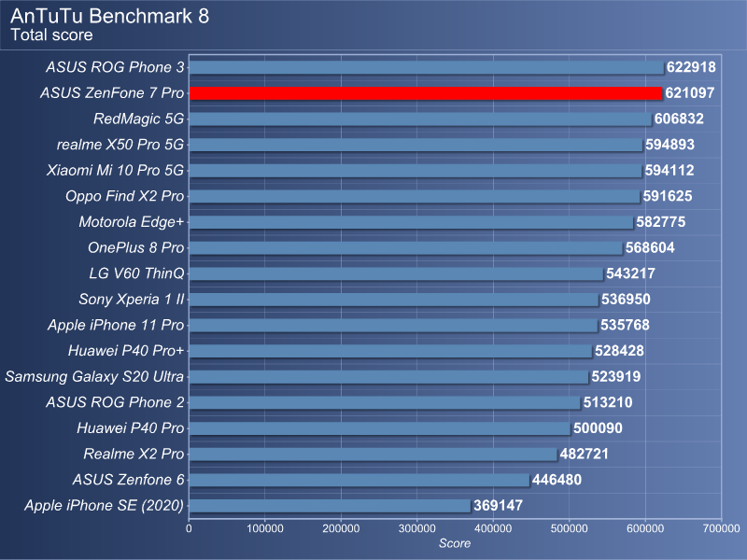Choose the "Realme X2 Pro" label

coord(134,454)
